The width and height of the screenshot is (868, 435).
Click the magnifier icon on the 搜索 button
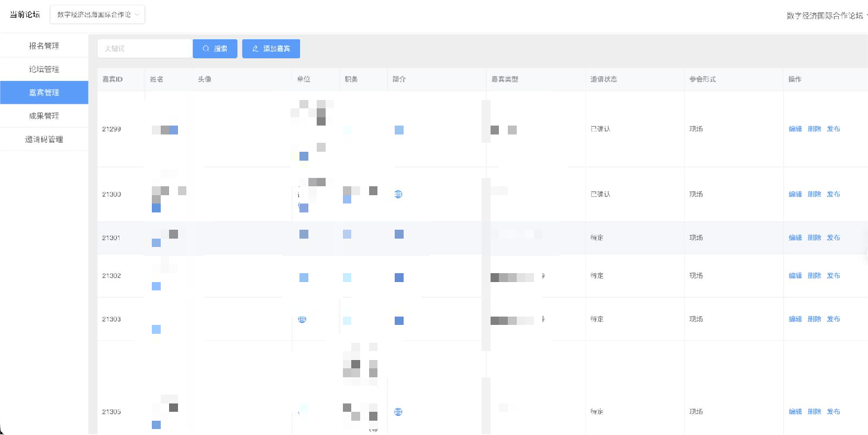tap(206, 49)
